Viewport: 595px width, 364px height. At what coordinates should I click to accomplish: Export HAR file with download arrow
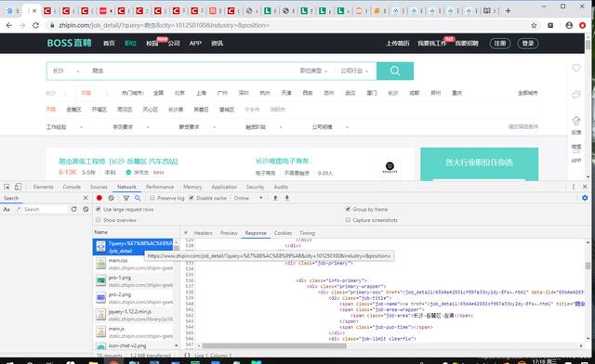[x=287, y=198]
